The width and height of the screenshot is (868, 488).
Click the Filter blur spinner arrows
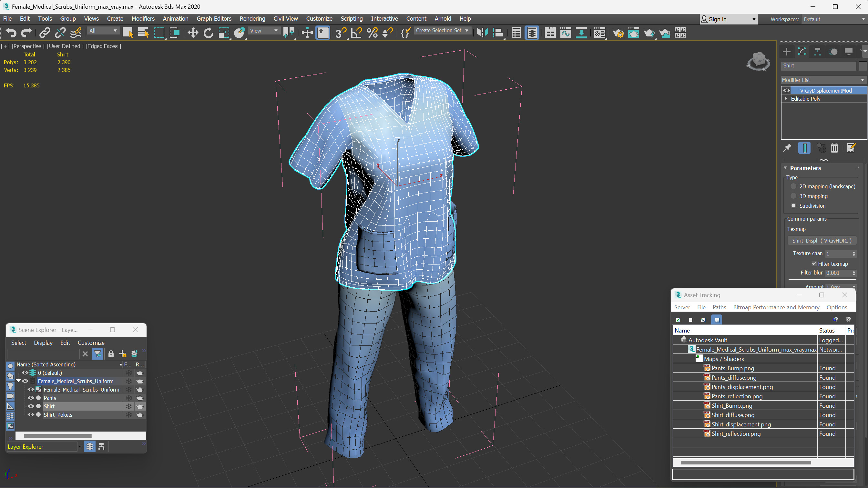(x=854, y=273)
